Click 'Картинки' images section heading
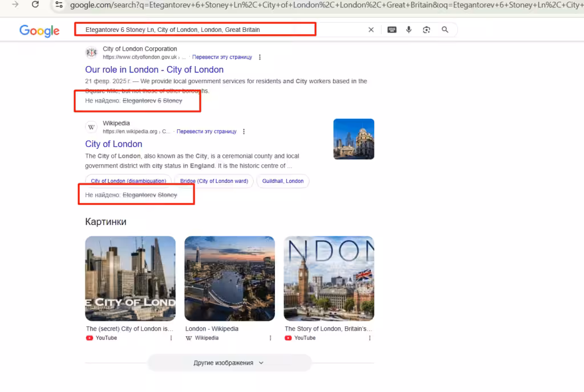The width and height of the screenshot is (584, 392). coord(106,222)
